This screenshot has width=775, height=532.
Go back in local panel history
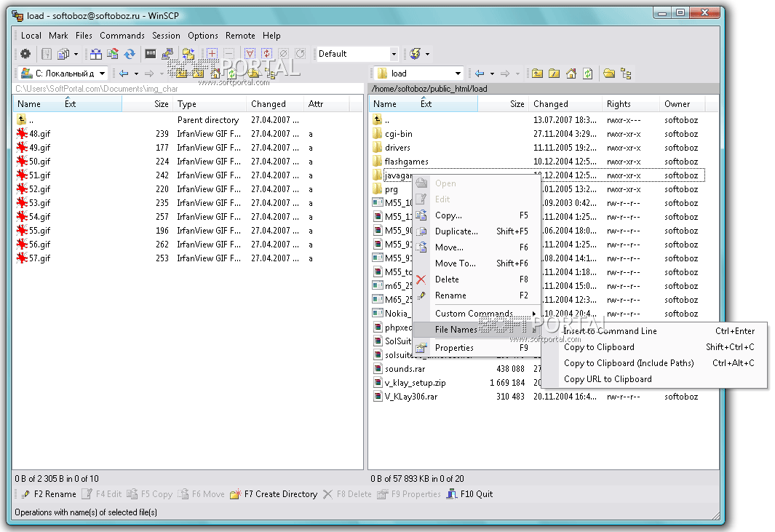coord(124,74)
